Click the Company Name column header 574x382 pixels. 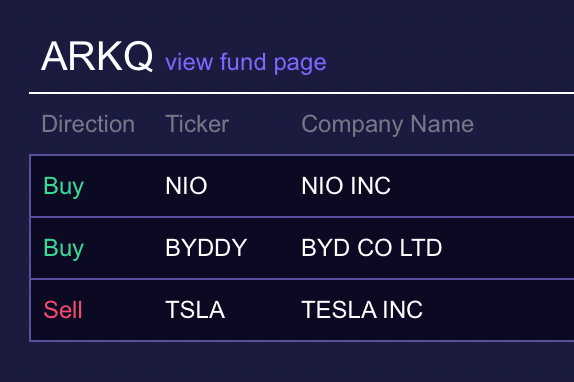[x=387, y=124]
